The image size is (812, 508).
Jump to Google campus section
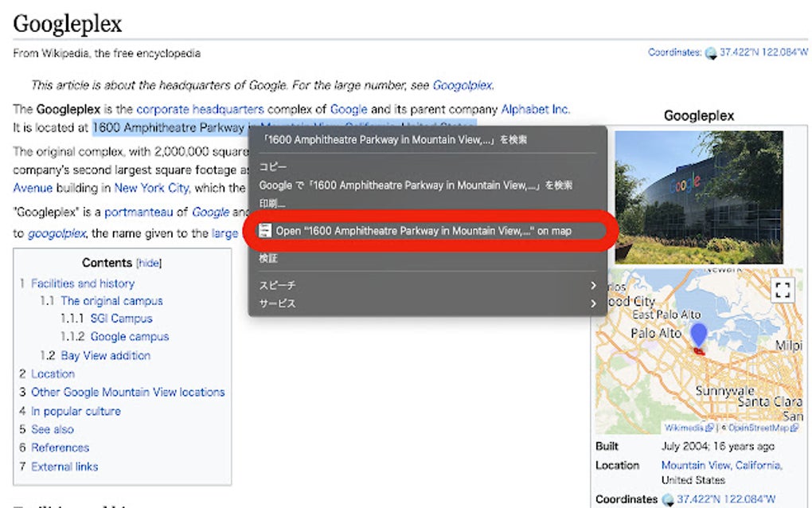130,337
